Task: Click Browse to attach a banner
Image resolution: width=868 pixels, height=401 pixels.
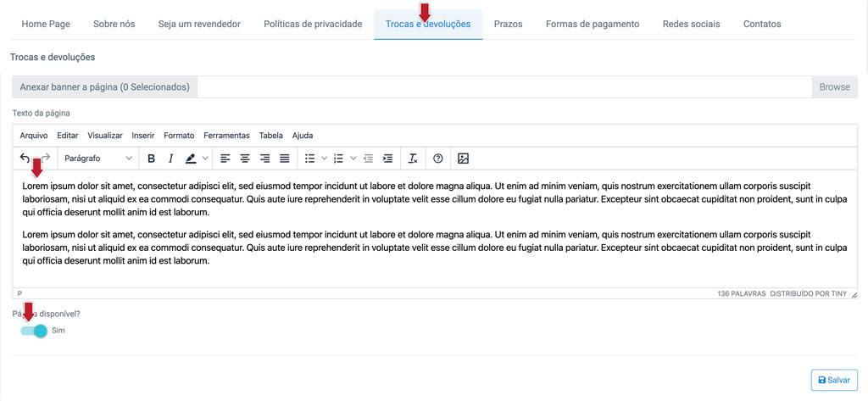Action: pos(835,87)
